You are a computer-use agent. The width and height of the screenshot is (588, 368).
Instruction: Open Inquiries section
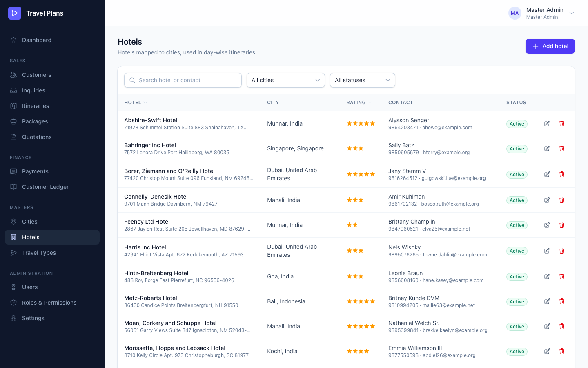click(52, 90)
